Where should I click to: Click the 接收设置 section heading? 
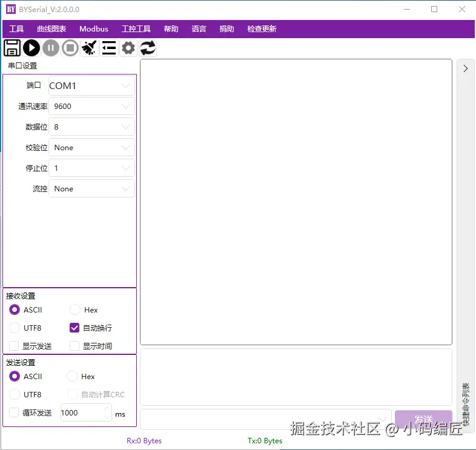[x=21, y=296]
